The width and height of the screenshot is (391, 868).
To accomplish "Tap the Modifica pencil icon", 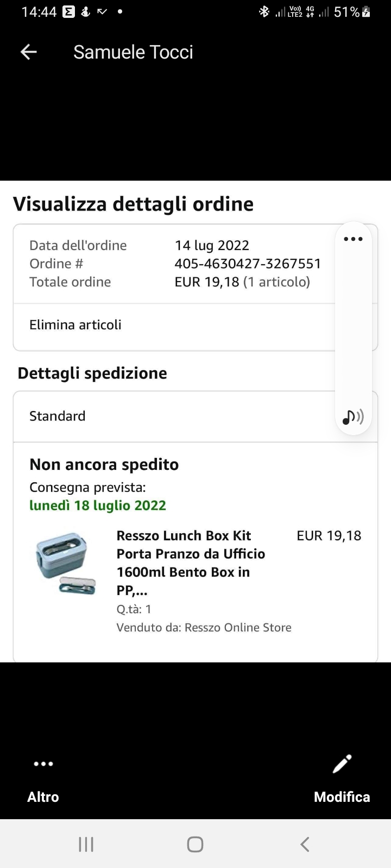I will click(x=342, y=764).
